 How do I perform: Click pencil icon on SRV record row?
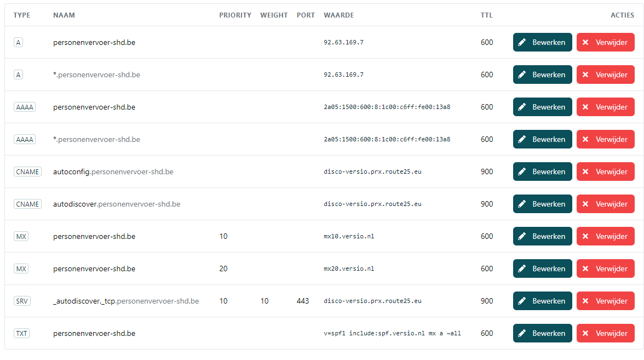click(522, 301)
